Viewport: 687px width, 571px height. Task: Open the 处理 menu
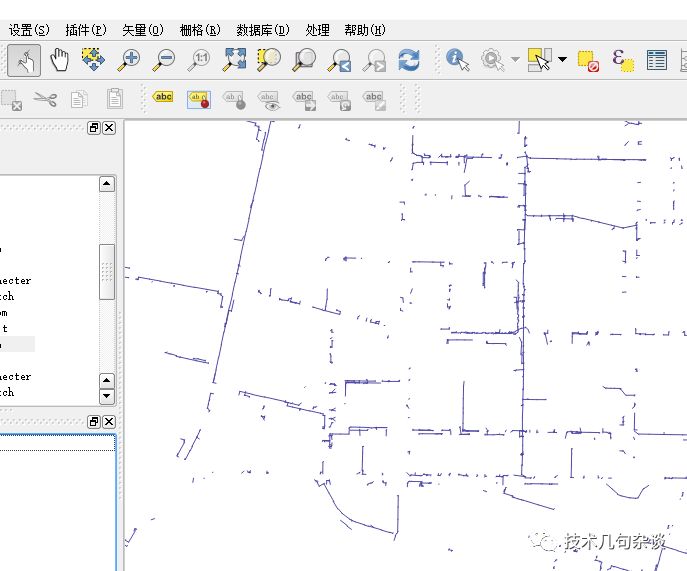click(x=317, y=30)
